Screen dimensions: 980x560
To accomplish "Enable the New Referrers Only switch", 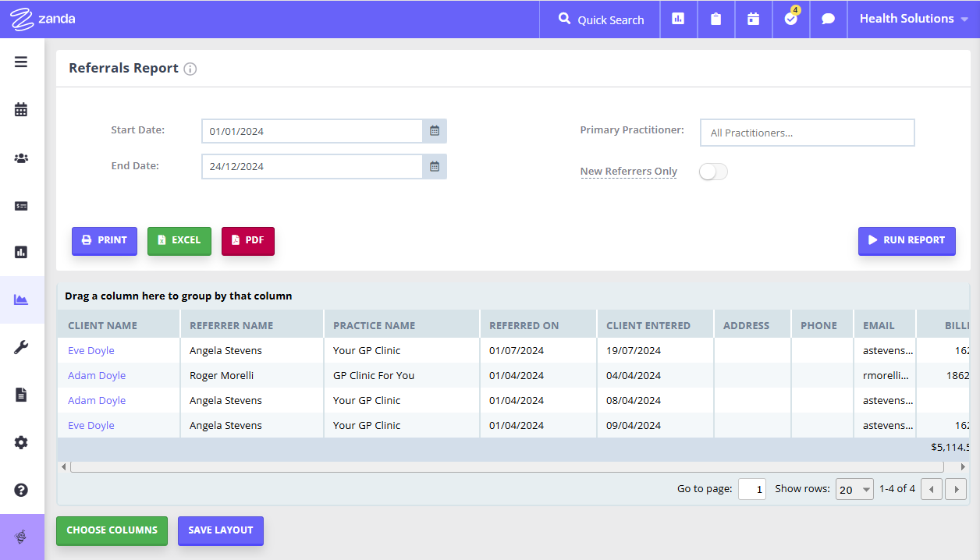I will tap(712, 171).
